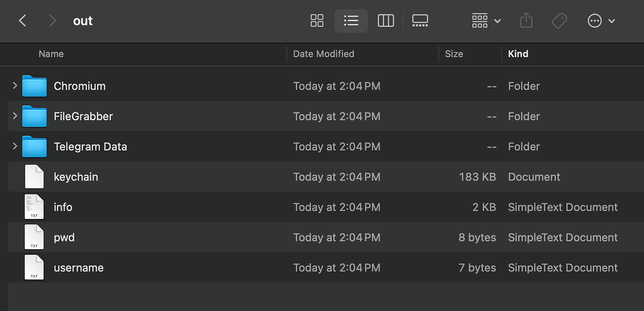
Task: Select the pwd text file
Action: (64, 237)
